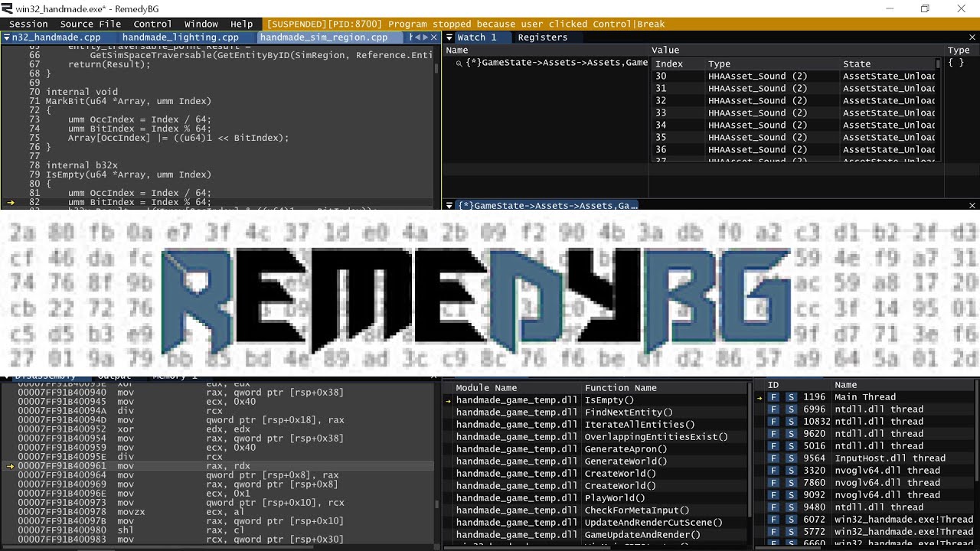The width and height of the screenshot is (980, 551).
Task: Open the Watch panel dropdown triangle
Action: coord(449,37)
